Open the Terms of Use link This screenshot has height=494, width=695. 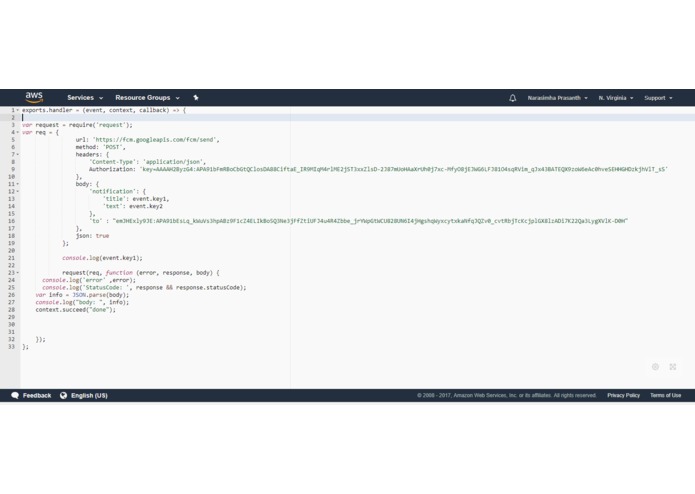(x=665, y=396)
